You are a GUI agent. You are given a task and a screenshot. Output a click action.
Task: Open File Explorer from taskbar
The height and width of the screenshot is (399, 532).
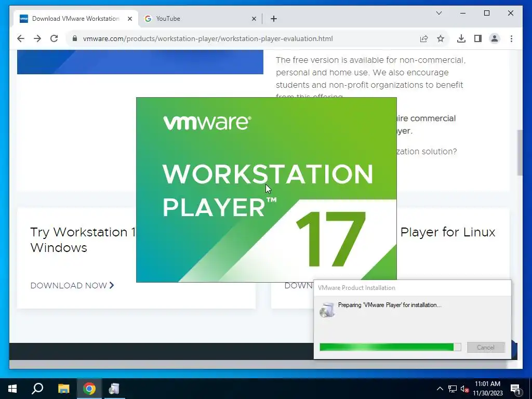click(63, 389)
